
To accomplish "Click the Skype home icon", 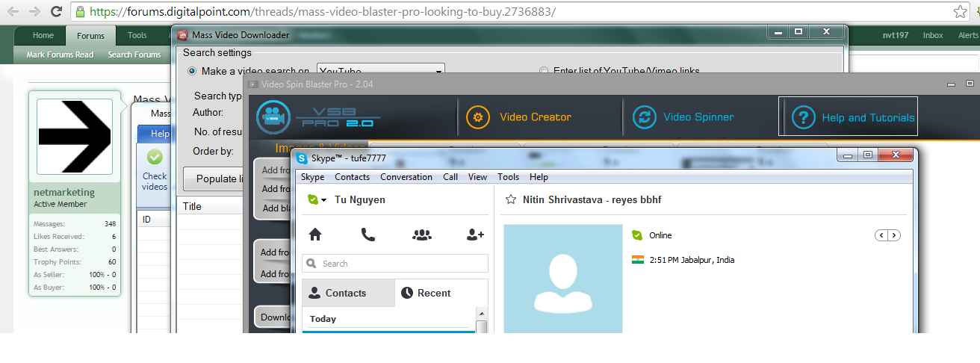I will tap(315, 235).
